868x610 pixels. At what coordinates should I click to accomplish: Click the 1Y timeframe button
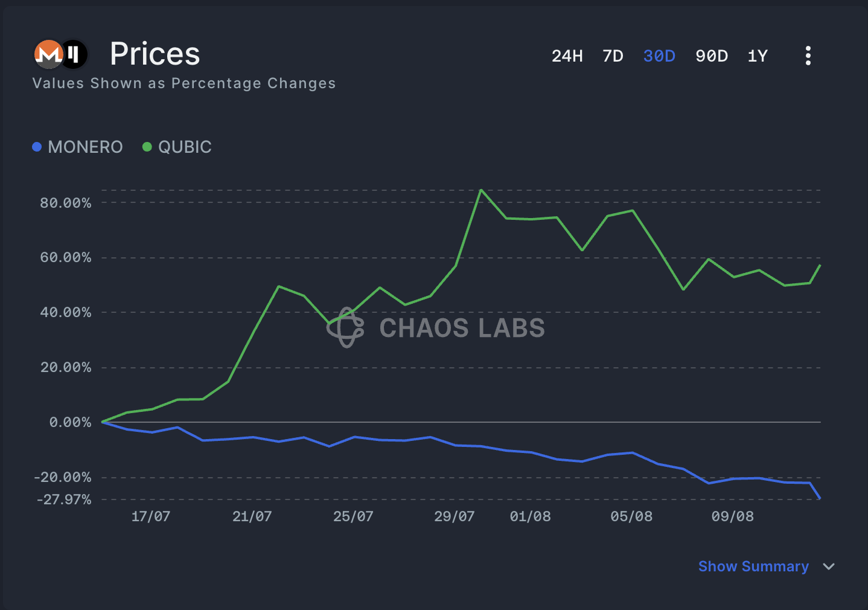coord(758,56)
